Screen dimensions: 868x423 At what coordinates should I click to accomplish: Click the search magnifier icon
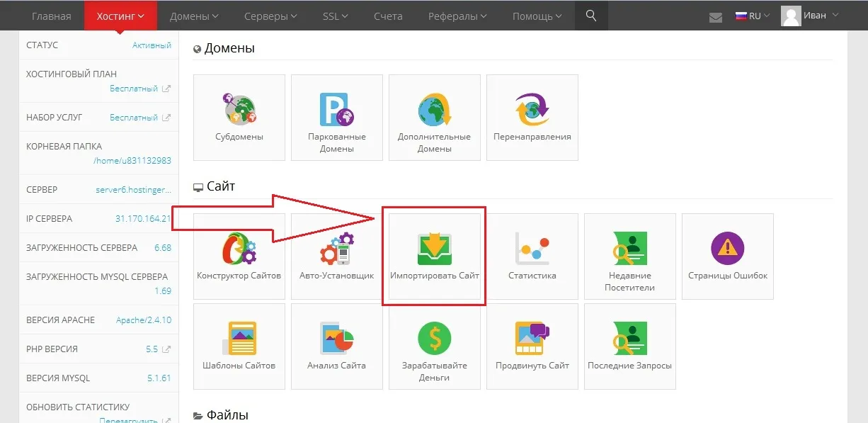tap(591, 16)
